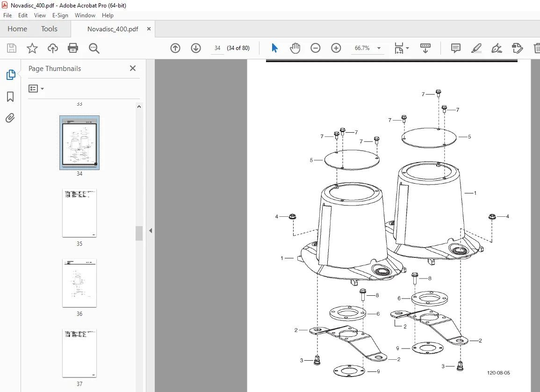This screenshot has height=392, width=540.
Task: Upload file to cloud icon
Action: pos(53,48)
